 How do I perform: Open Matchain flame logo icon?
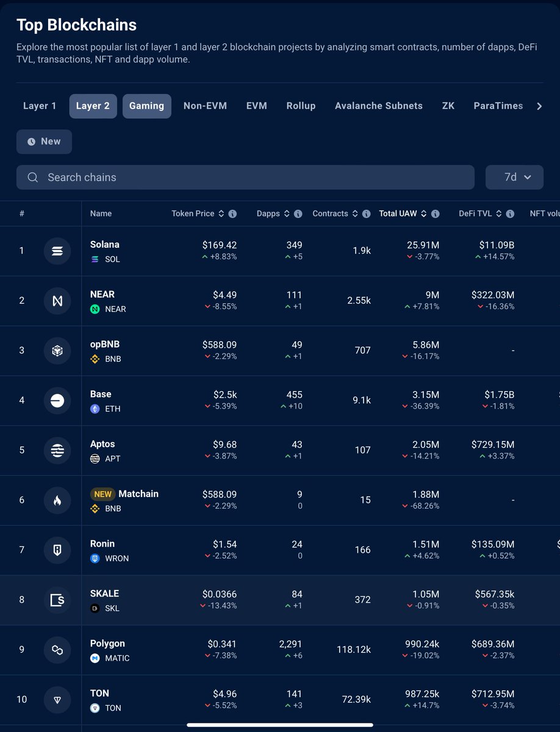(x=57, y=501)
